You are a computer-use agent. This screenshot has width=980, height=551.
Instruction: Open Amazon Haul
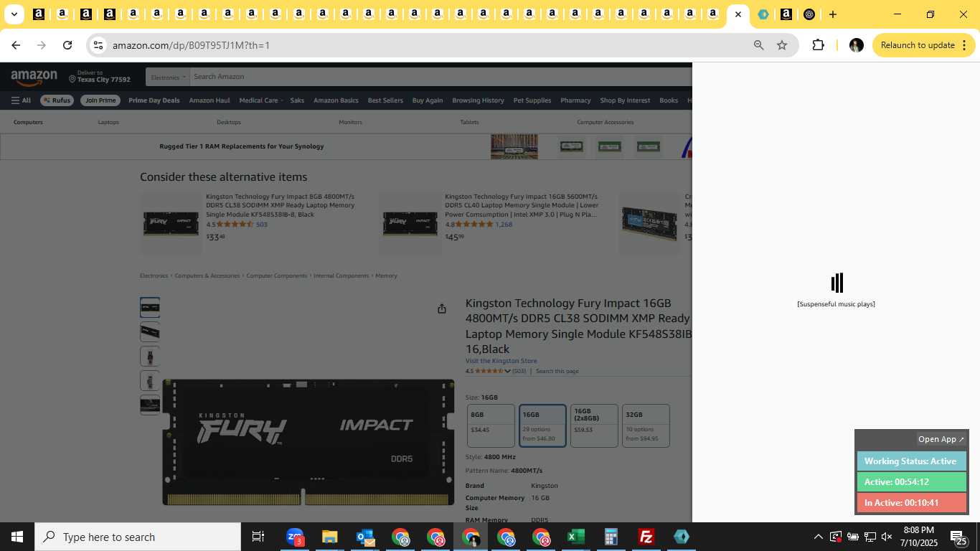click(209, 100)
